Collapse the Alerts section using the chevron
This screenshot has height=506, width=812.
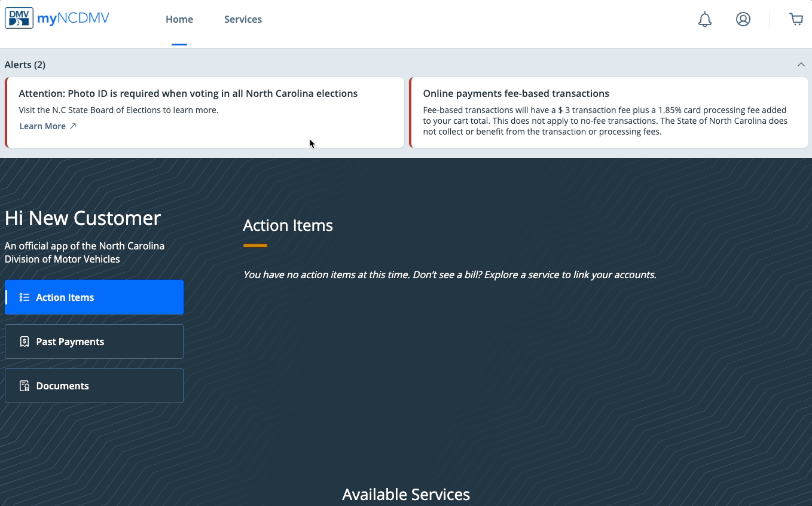tap(801, 65)
